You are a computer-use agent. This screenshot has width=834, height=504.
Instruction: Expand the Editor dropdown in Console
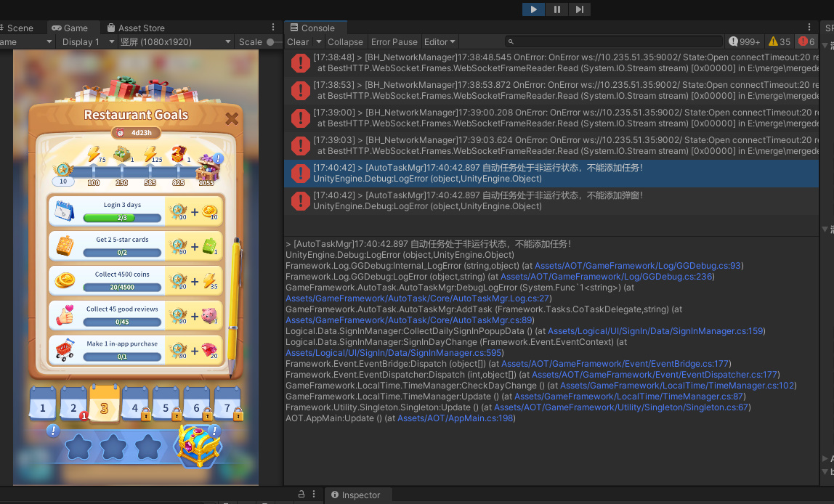click(x=440, y=42)
